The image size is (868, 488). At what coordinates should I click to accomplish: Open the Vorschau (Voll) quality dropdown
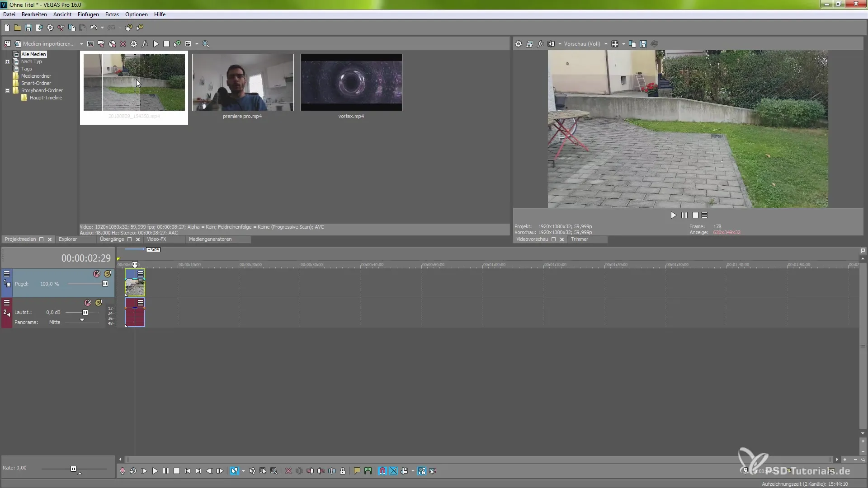click(x=606, y=44)
